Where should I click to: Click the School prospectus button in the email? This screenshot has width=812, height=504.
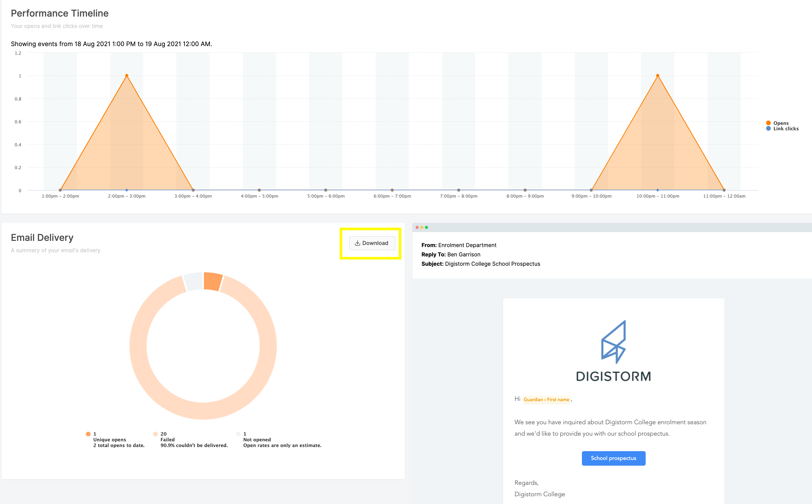613,458
